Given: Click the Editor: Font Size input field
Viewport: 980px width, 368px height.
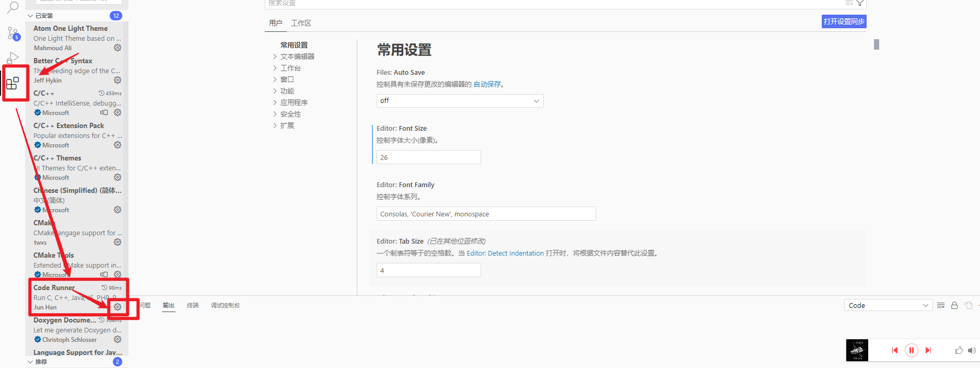Looking at the screenshot, I should [x=428, y=157].
